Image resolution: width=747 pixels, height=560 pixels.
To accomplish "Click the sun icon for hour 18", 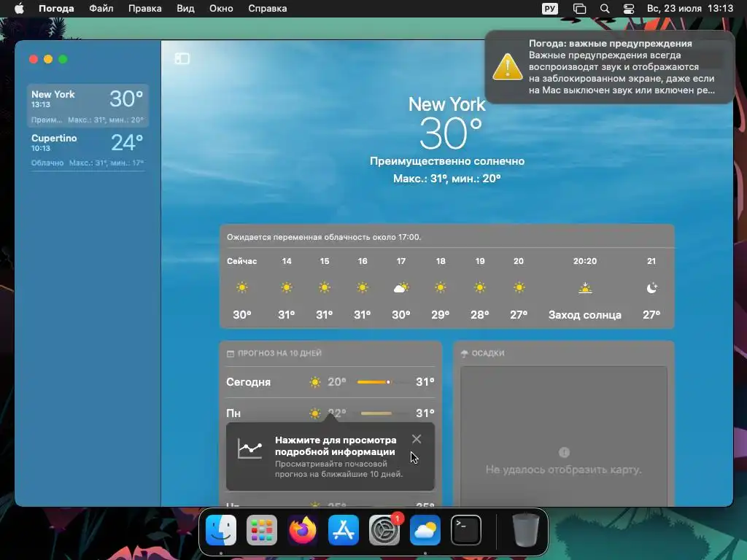I will 441,287.
